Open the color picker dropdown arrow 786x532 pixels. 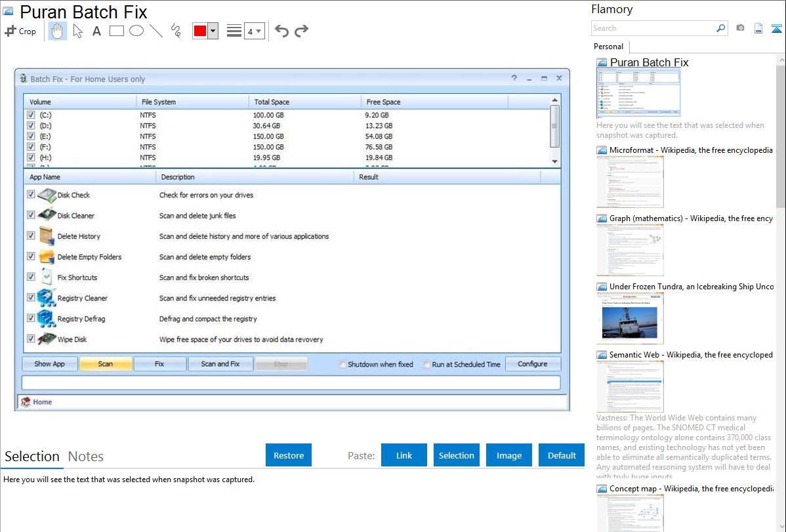[x=213, y=31]
